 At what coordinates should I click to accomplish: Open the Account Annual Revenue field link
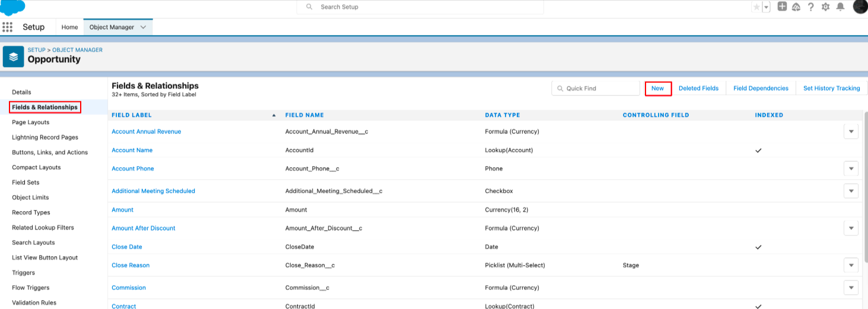[146, 132]
